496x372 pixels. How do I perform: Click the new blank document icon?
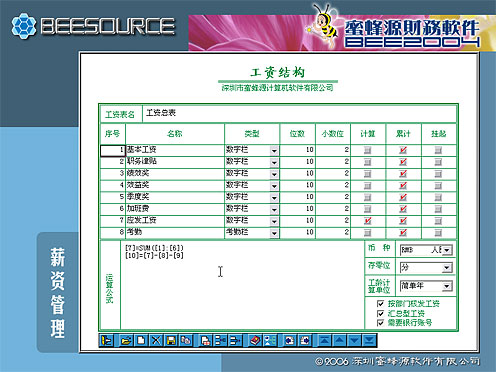(141, 340)
